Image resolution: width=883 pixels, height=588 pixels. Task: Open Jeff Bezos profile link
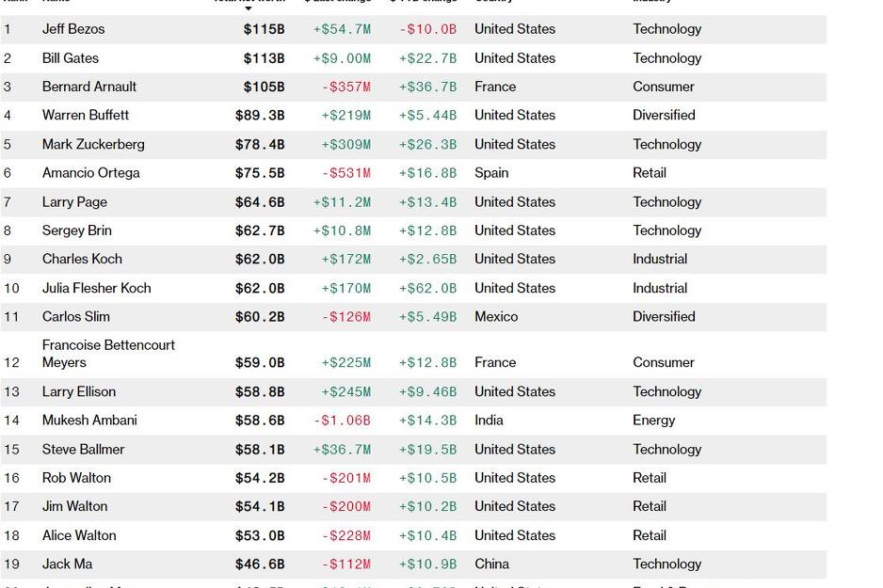(x=73, y=29)
